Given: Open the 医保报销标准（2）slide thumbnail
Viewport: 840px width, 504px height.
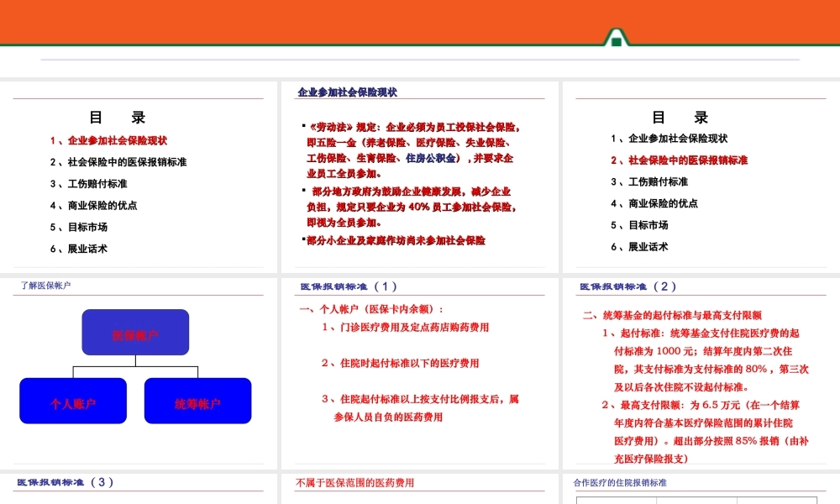Looking at the screenshot, I should 701,373.
